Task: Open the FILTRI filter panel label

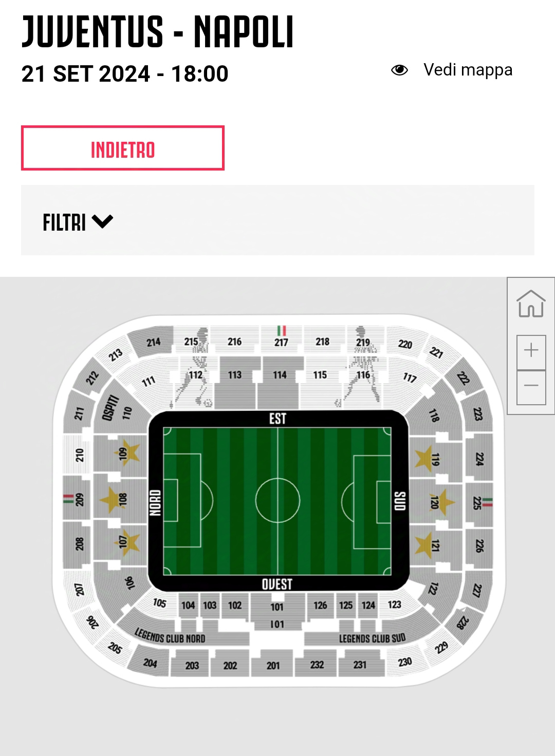Action: click(64, 222)
